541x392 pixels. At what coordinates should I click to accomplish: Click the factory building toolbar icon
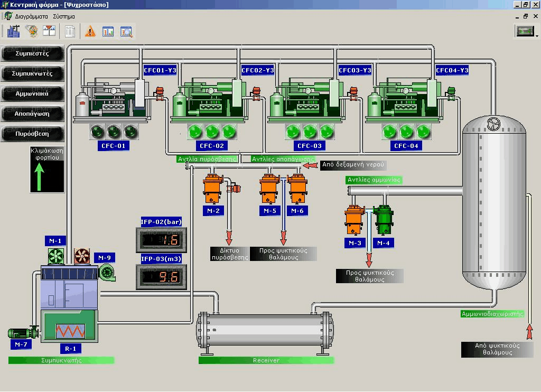pos(14,32)
